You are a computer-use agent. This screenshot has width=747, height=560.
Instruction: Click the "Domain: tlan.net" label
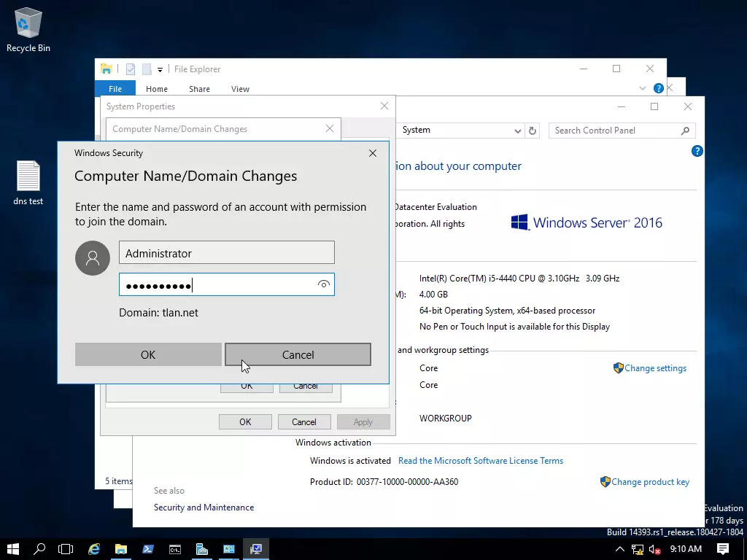click(x=158, y=312)
